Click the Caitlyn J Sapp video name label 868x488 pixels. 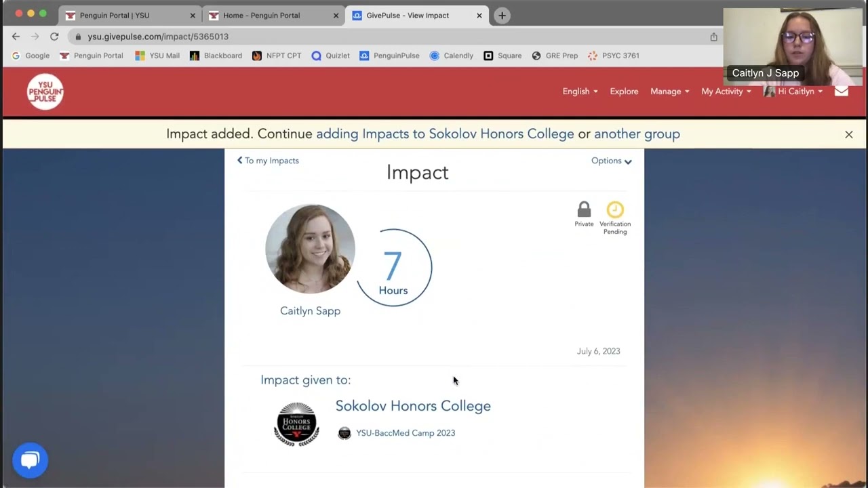click(x=765, y=73)
